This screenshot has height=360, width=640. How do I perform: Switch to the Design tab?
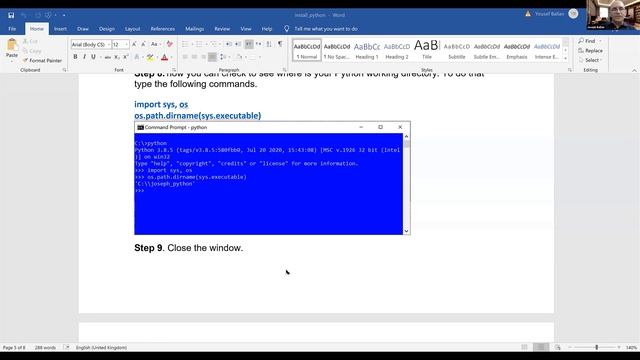pyautogui.click(x=107, y=29)
